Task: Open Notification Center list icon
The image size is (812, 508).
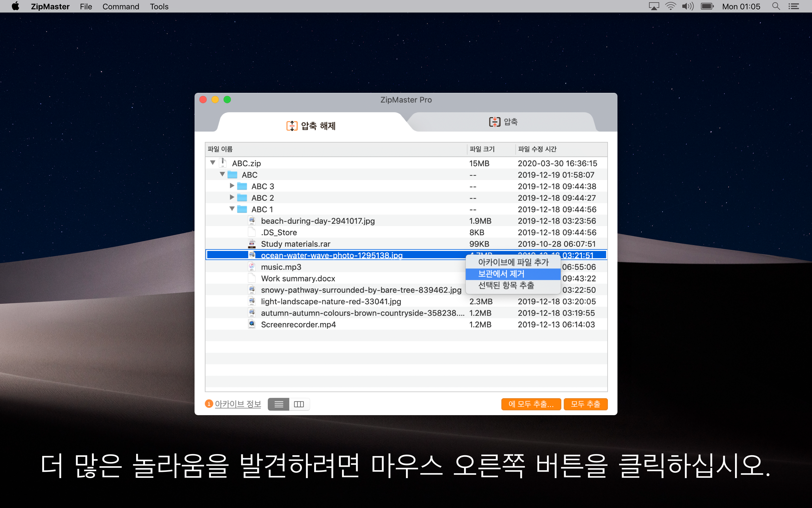Action: 794,6
